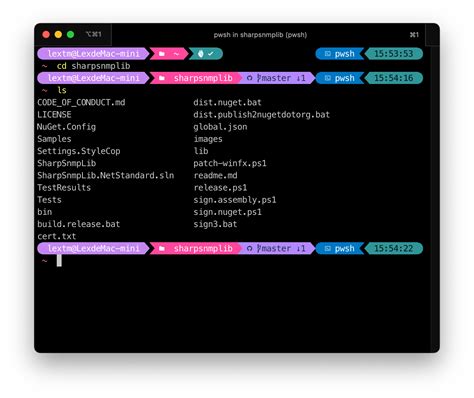474x398 pixels.
Task: Click the TestResults entry
Action: pyautogui.click(x=64, y=188)
